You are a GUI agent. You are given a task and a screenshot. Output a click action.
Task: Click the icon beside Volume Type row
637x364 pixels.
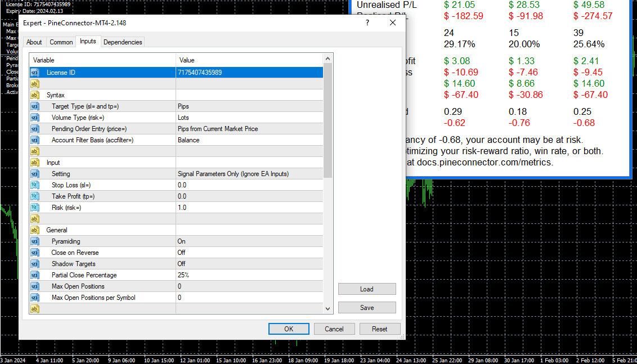click(35, 118)
